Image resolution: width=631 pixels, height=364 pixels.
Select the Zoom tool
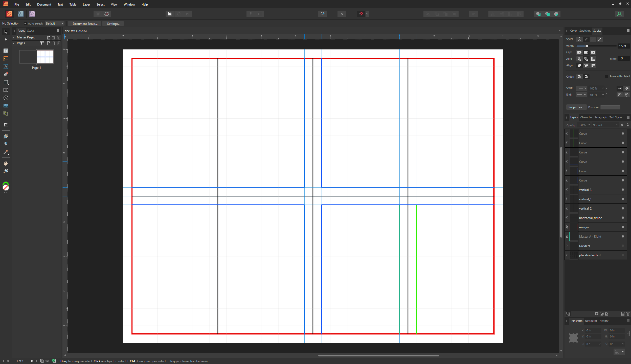point(6,171)
